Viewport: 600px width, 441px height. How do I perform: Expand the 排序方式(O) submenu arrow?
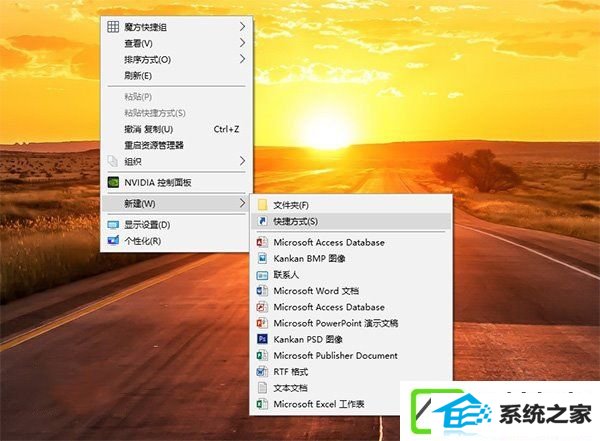click(x=242, y=59)
